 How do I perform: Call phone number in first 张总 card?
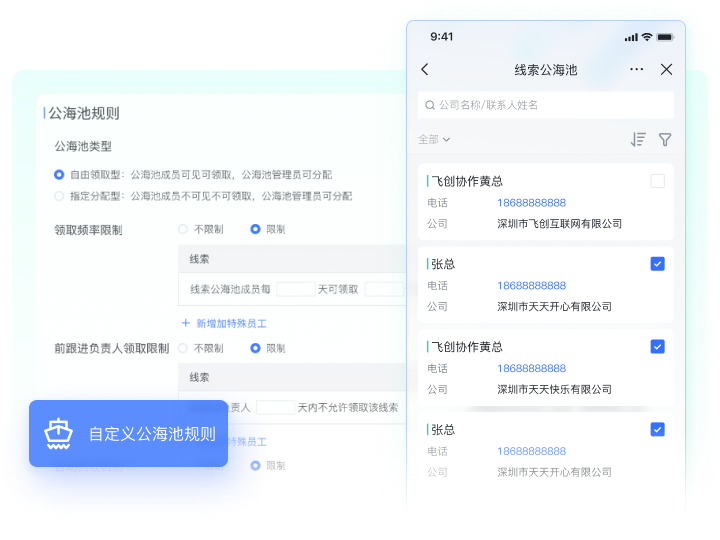(531, 285)
